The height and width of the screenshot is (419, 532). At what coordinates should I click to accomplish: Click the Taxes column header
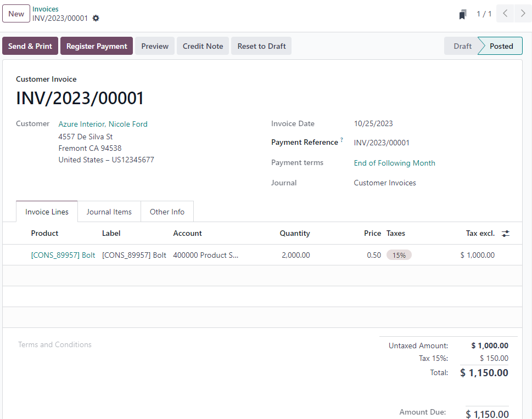pos(396,233)
